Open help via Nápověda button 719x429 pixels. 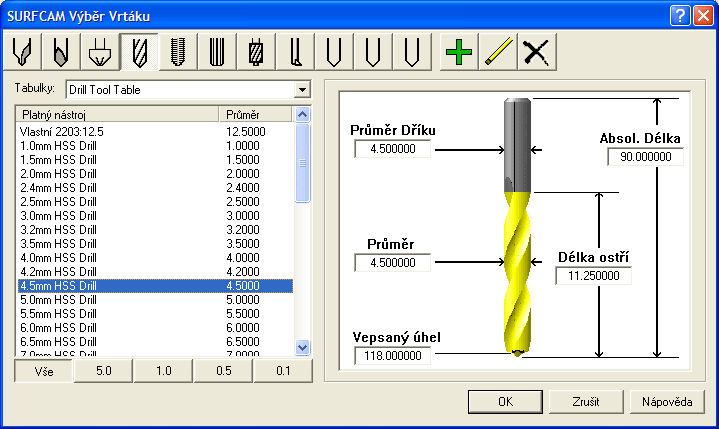(x=667, y=402)
